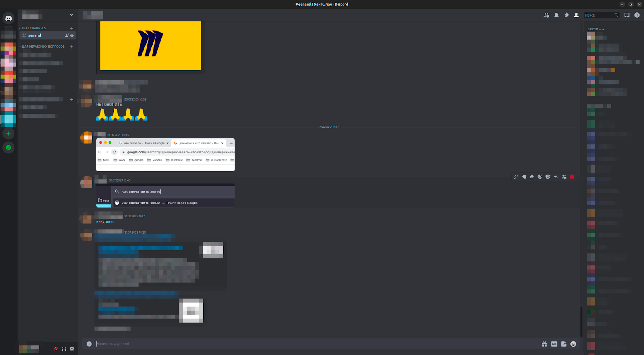
Task: Open Discord home direct messages
Action: (8, 18)
